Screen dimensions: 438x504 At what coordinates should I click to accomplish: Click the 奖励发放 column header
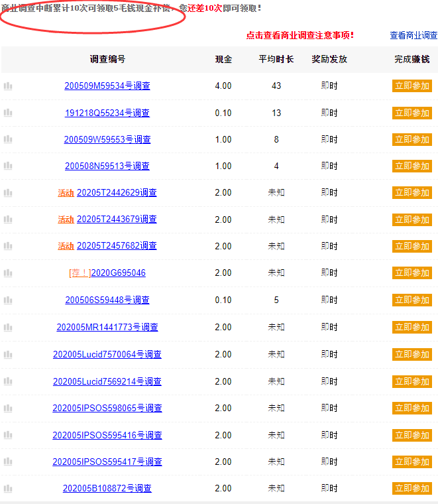(329, 59)
